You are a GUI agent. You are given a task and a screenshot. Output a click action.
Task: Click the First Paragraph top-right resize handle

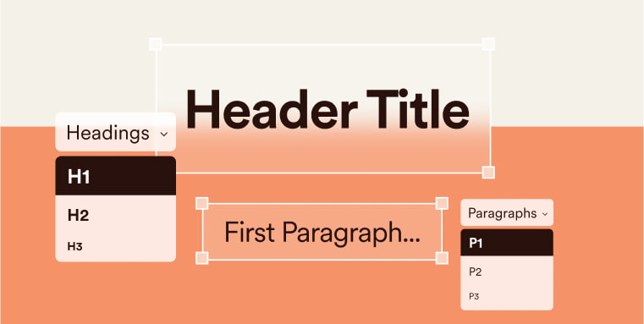[442, 203]
